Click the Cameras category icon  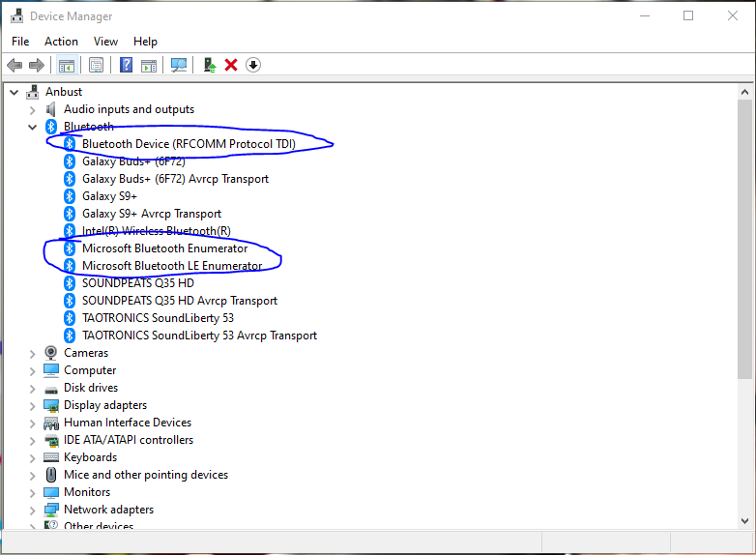click(50, 353)
